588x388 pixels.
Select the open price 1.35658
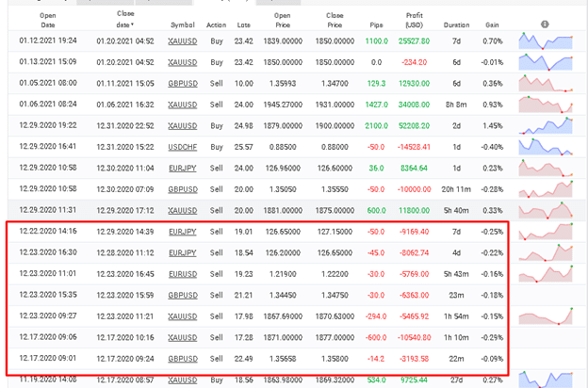point(283,359)
